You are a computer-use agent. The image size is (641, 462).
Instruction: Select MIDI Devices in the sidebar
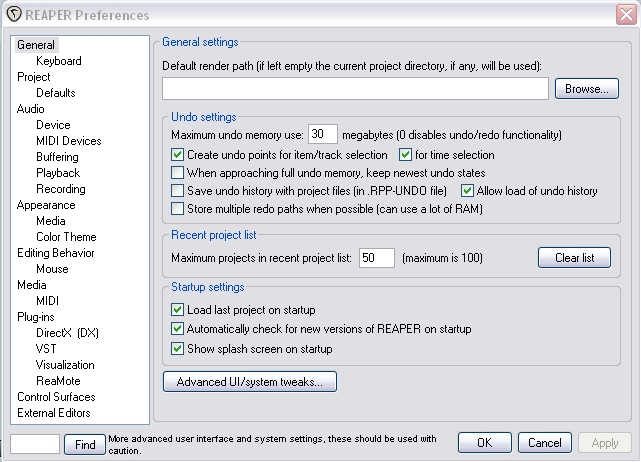click(x=68, y=141)
